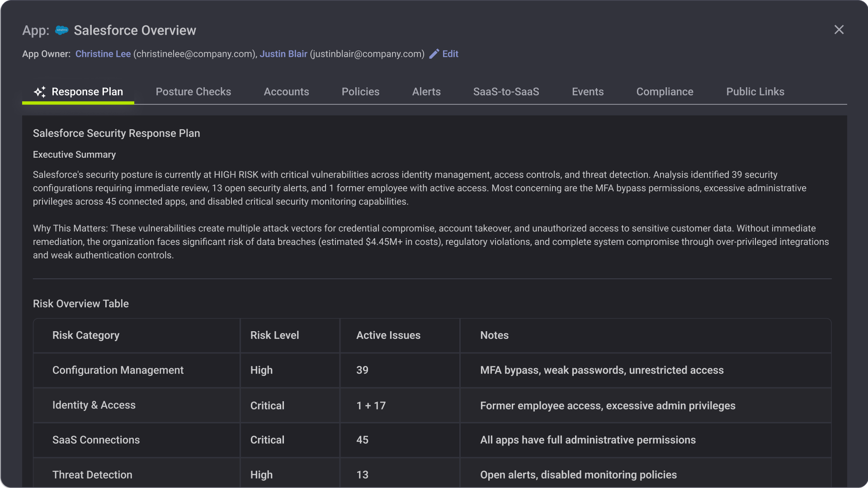Open Christine Lee's owner profile link
Viewport: 868px width, 488px height.
pos(103,54)
